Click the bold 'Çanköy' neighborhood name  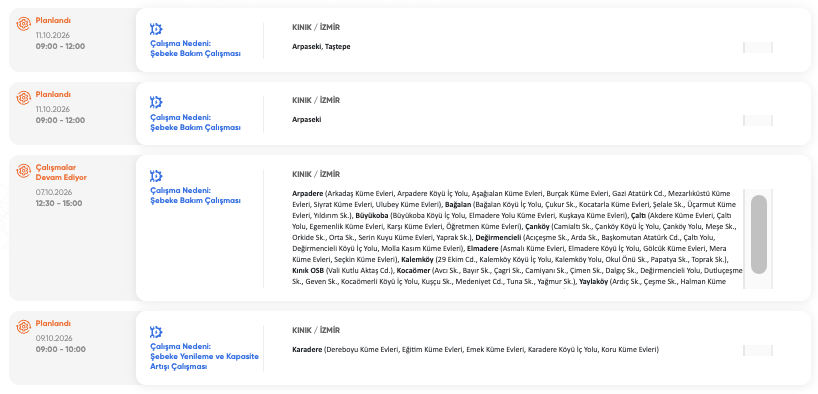537,226
